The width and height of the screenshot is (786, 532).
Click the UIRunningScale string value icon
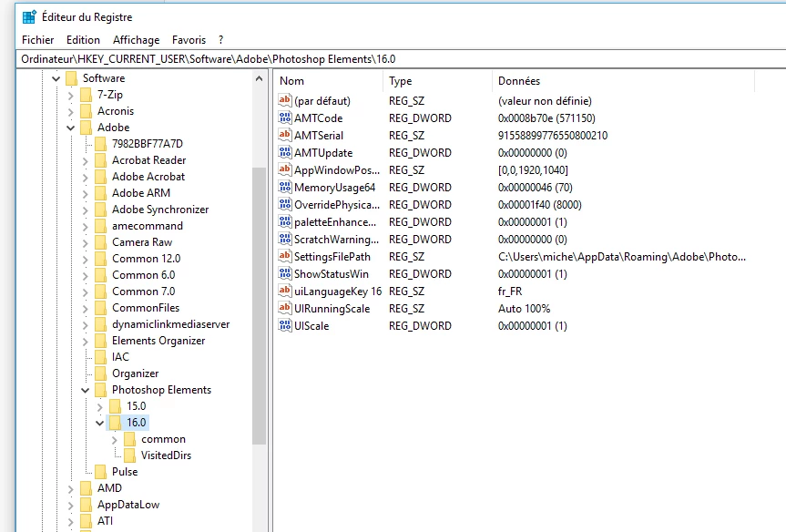click(285, 308)
